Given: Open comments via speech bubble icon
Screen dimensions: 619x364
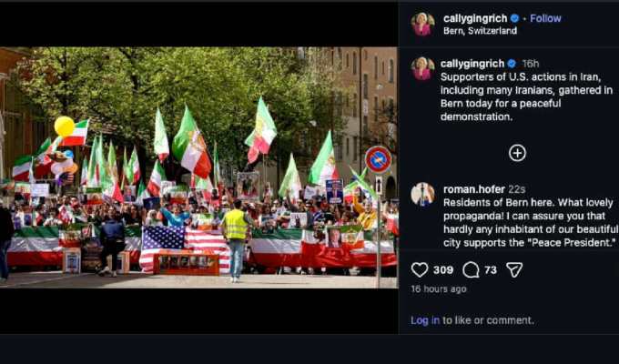Looking at the screenshot, I should 471,270.
